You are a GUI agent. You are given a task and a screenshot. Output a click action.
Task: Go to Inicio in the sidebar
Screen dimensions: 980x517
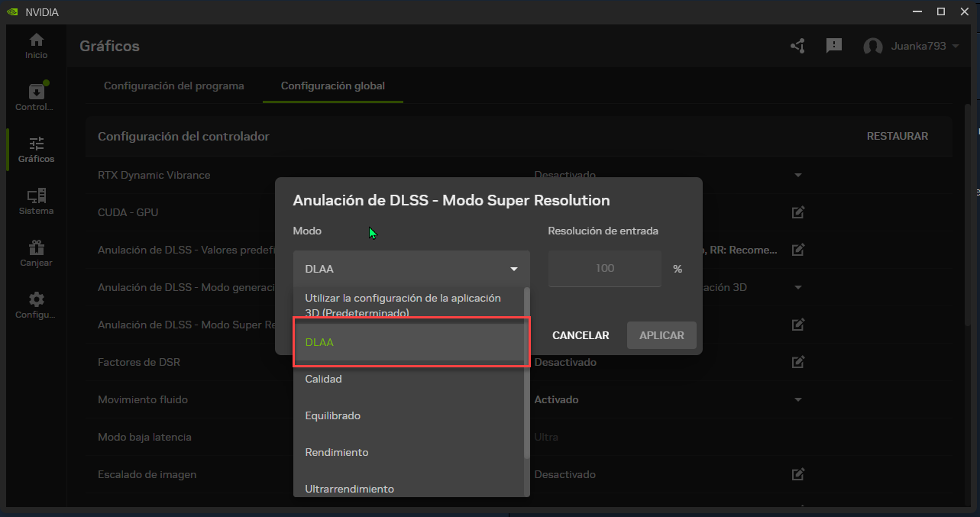pyautogui.click(x=36, y=46)
